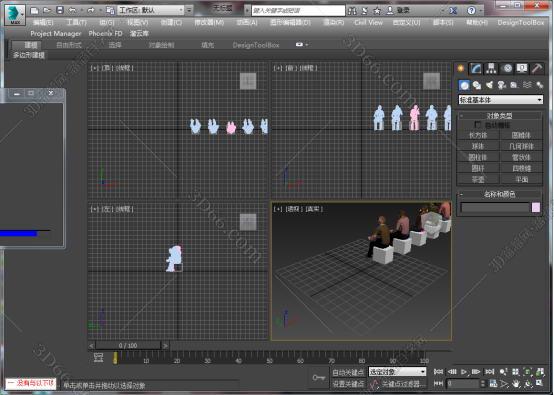Open the Help question mark icon
554x395 pixels.
tap(471, 11)
